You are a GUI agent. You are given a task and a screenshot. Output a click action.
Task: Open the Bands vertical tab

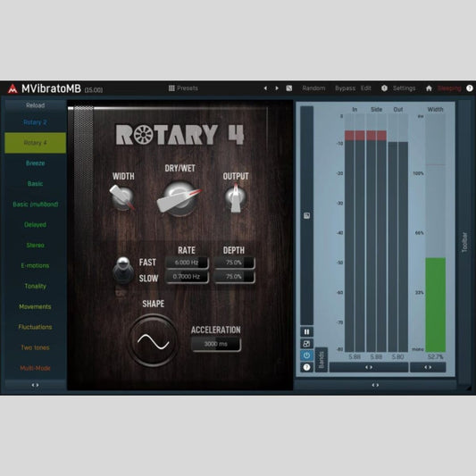322,359
